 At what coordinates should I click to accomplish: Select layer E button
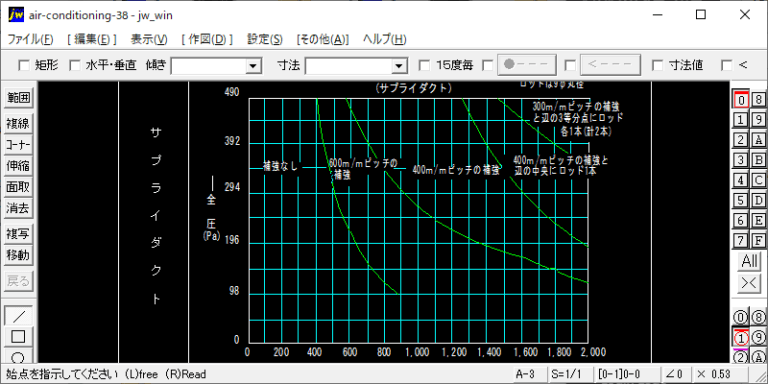pyautogui.click(x=759, y=220)
